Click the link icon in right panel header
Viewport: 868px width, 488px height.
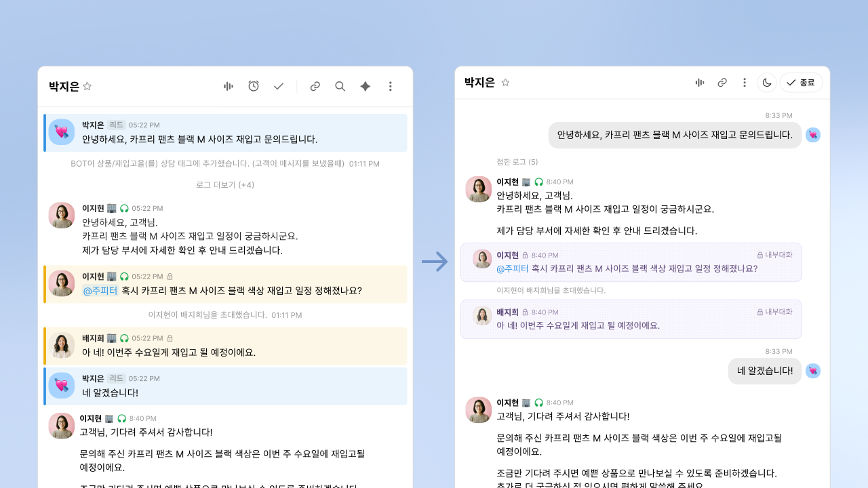(722, 83)
